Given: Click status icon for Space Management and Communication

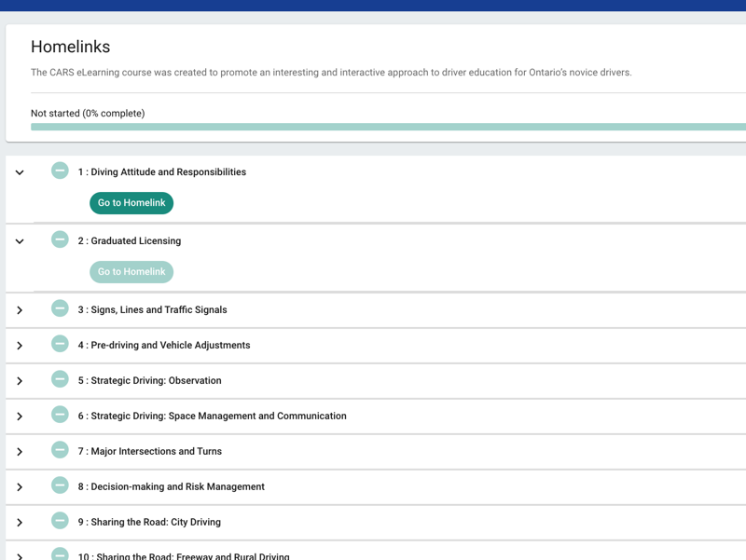Looking at the screenshot, I should coord(60,414).
